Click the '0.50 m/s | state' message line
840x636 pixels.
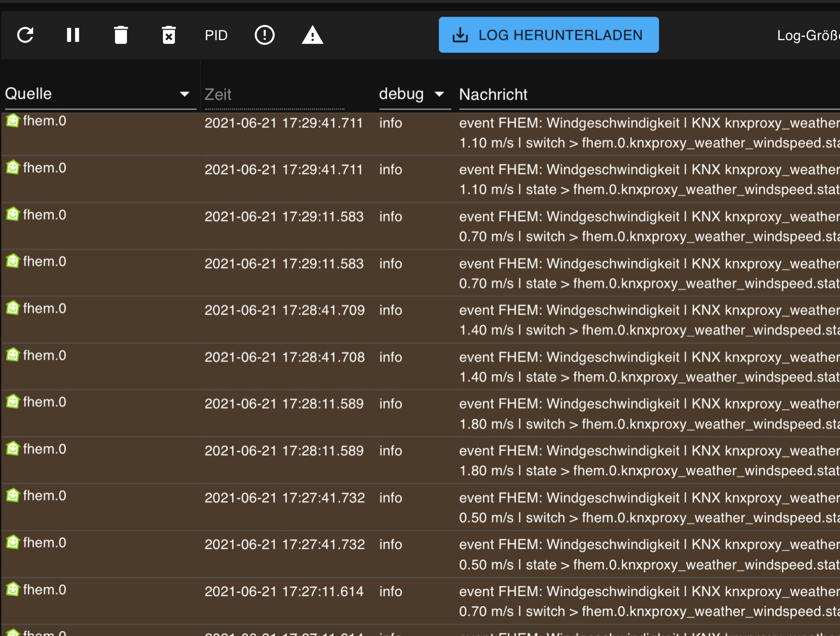[649, 565]
